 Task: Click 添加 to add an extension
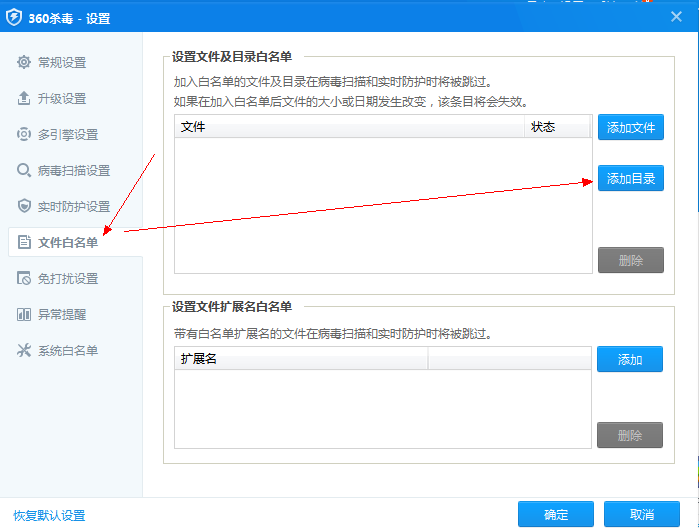(x=630, y=359)
